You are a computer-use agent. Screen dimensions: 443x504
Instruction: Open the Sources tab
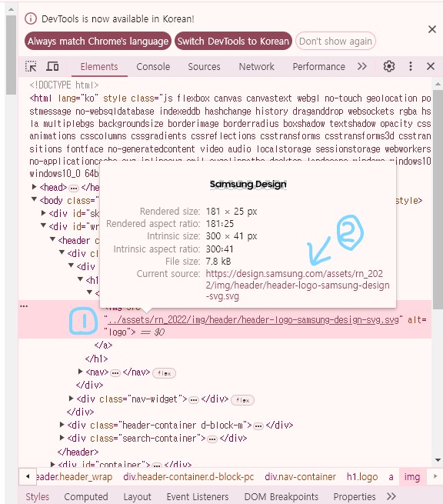204,66
